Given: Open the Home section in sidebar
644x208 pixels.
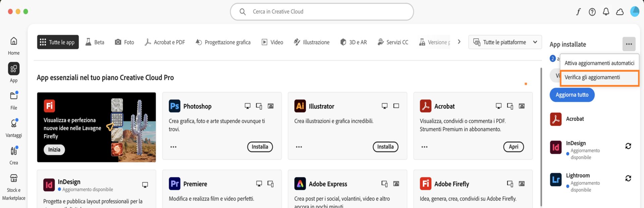Looking at the screenshot, I should pos(14,46).
